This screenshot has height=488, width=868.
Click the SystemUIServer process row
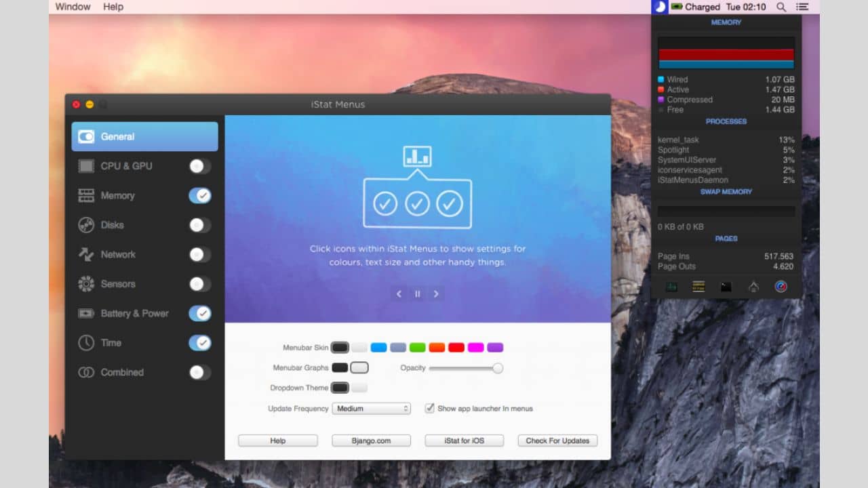point(726,161)
